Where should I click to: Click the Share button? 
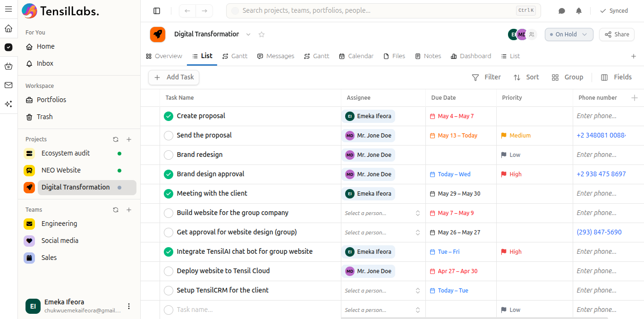pos(617,34)
